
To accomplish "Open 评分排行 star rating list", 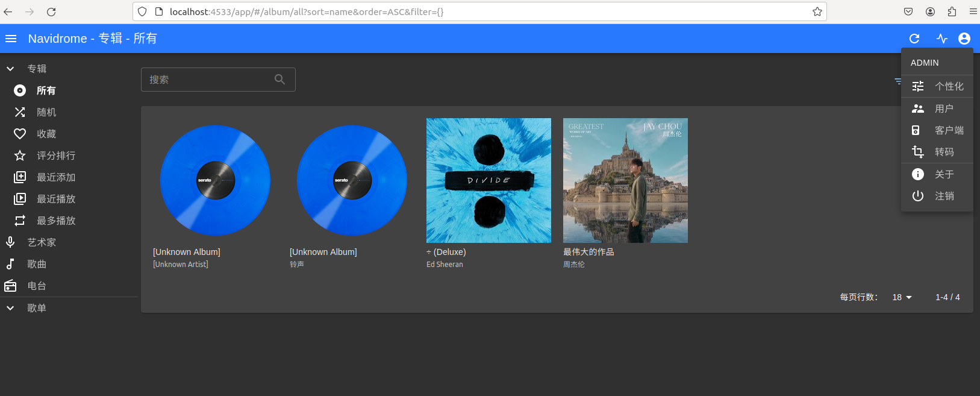I will click(55, 156).
